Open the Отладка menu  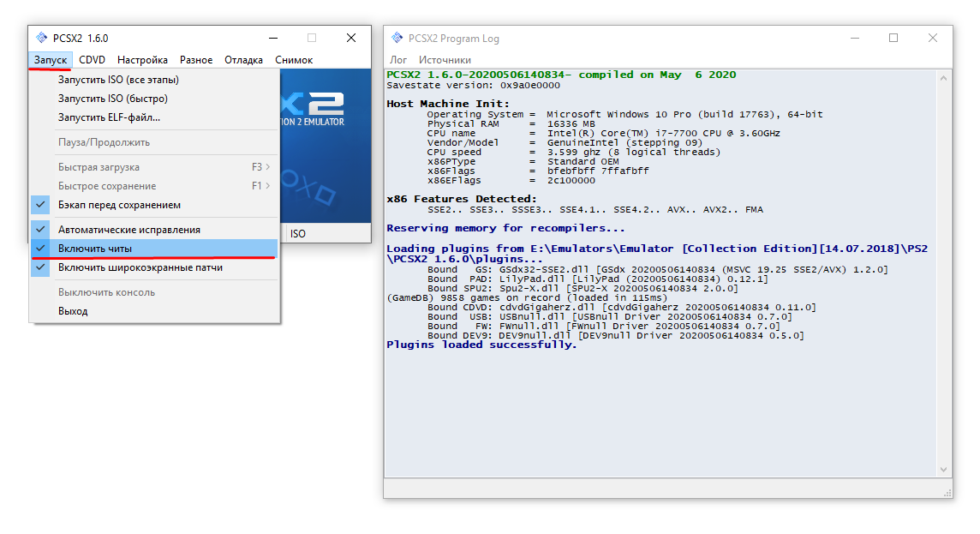click(x=244, y=60)
